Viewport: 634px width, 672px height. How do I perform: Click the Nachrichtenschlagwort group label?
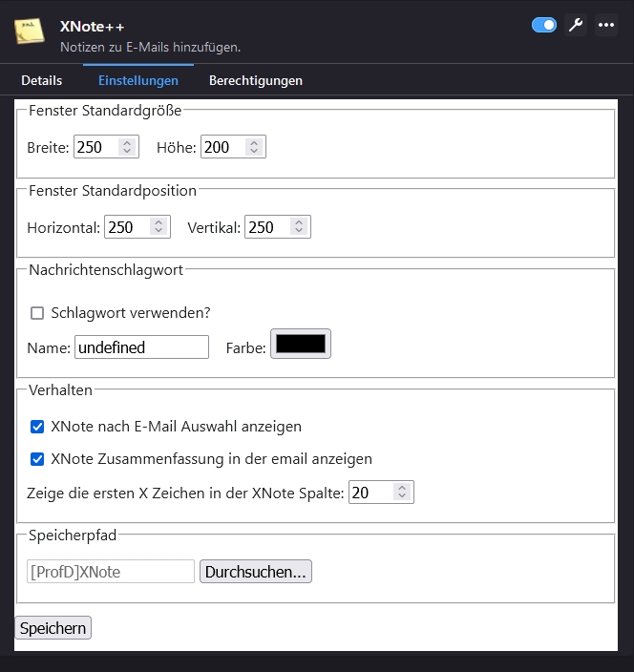[x=106, y=270]
